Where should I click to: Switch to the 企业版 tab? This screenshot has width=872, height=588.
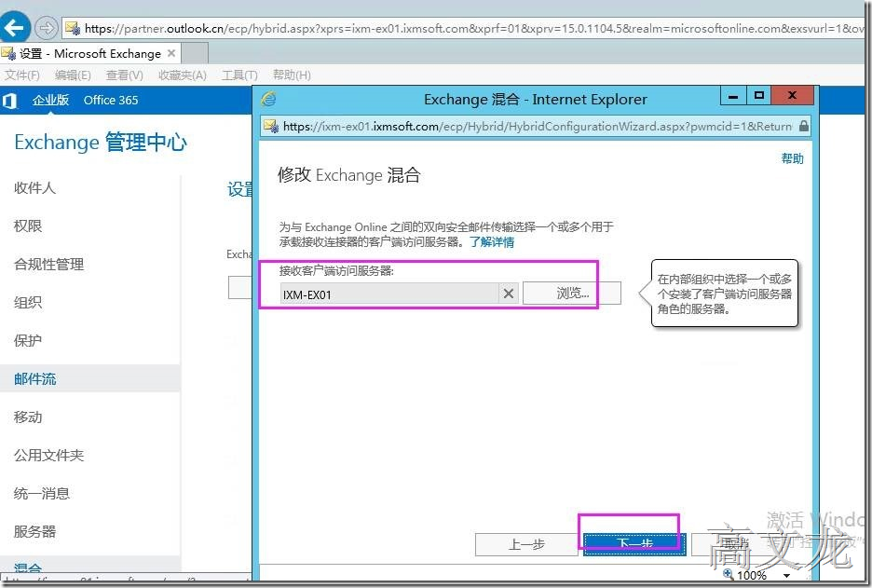coord(50,100)
